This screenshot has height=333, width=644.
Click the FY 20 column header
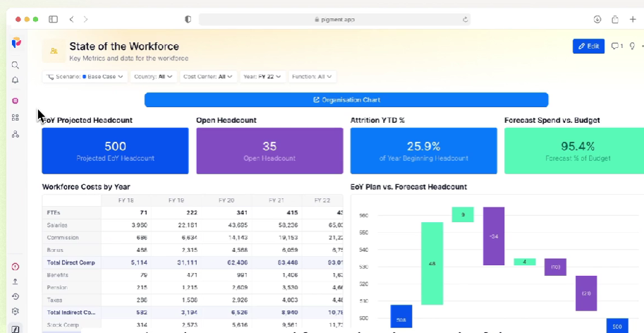226,200
